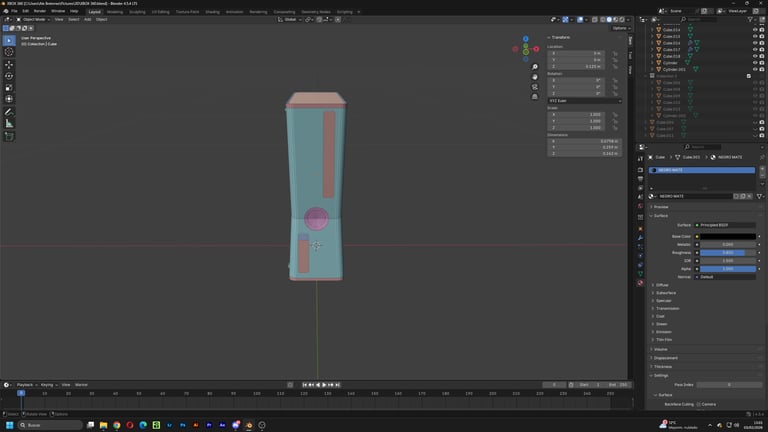
Task: Switch to the Modeling workspace tab
Action: 115,12
